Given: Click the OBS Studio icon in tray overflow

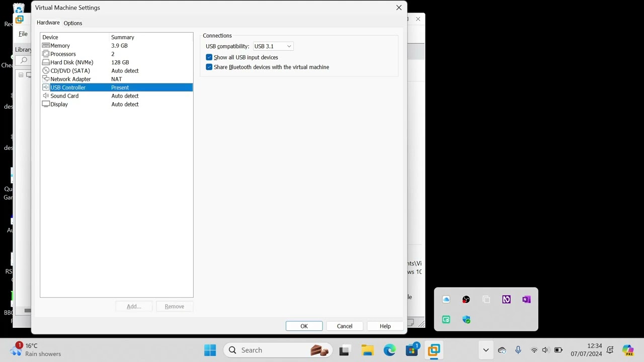Looking at the screenshot, I should tap(466, 300).
